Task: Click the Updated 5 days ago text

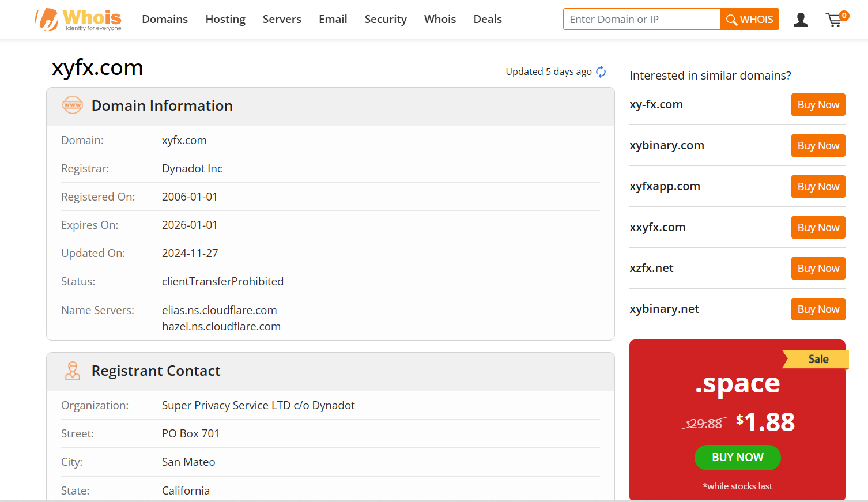Action: pos(548,71)
